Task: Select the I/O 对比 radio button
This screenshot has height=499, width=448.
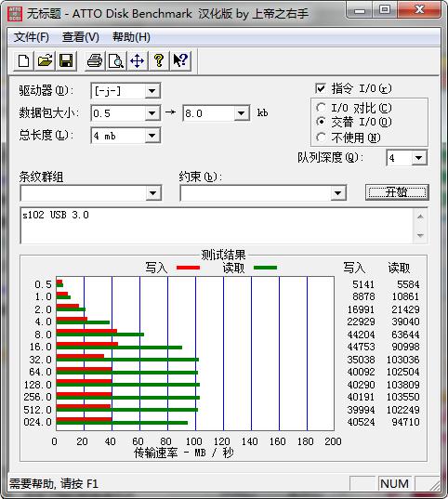Action: [x=322, y=108]
